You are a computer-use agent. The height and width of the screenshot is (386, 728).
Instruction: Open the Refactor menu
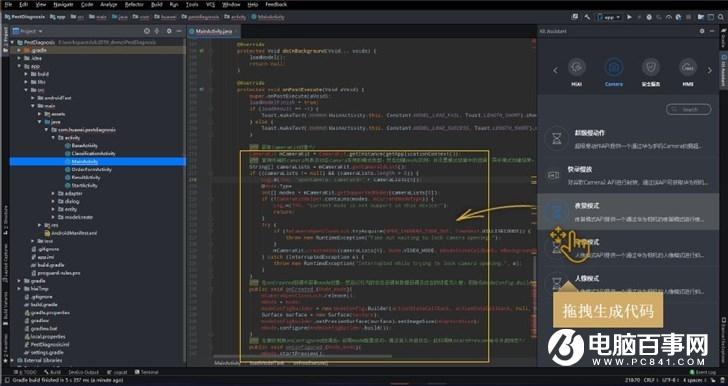click(134, 4)
